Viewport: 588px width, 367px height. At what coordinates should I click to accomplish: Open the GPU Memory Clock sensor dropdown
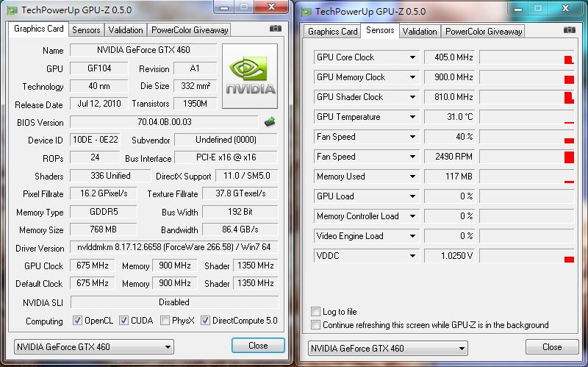(412, 77)
